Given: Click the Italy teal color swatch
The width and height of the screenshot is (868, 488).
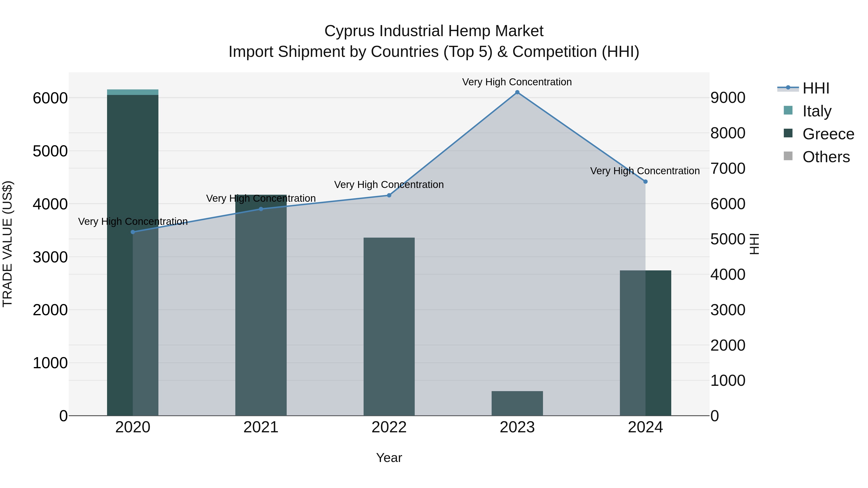Looking at the screenshot, I should pyautogui.click(x=788, y=110).
